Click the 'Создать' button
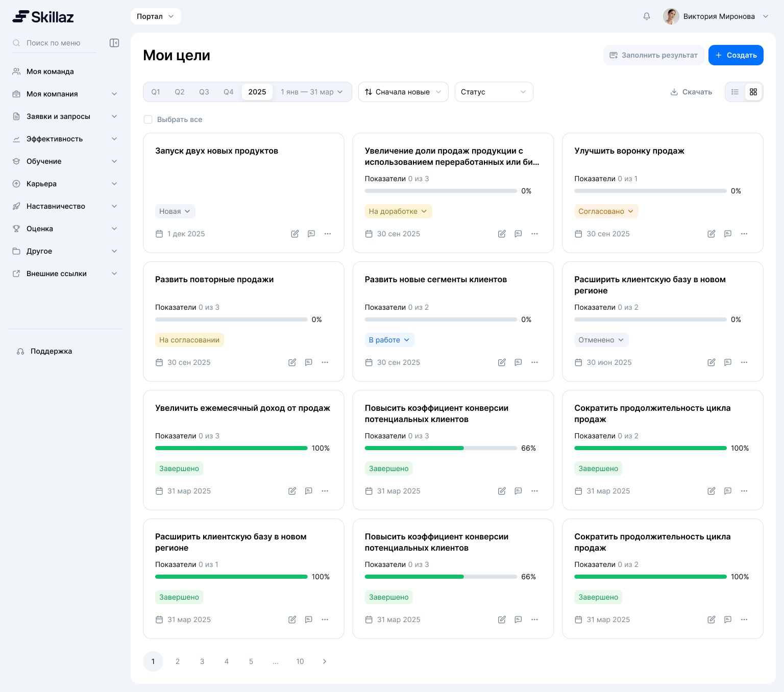This screenshot has width=784, height=692. 736,55
